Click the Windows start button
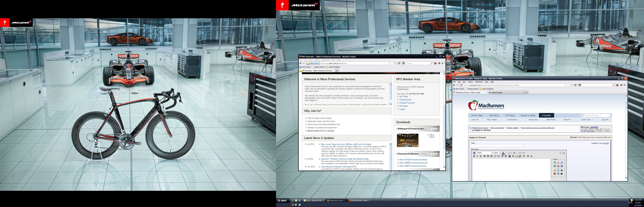Screen dimensions: 644x207 click(282, 201)
